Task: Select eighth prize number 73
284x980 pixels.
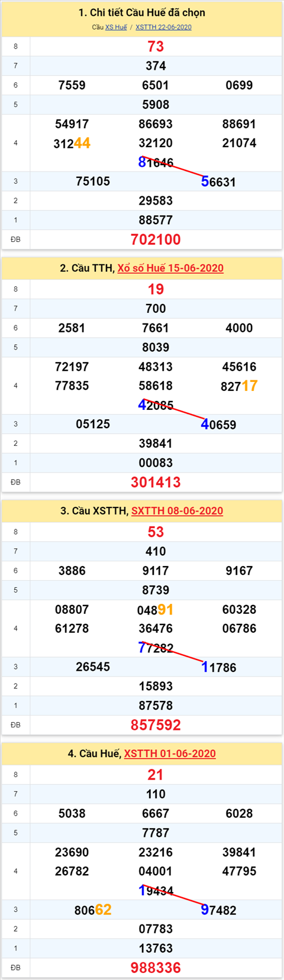Action: (x=156, y=47)
